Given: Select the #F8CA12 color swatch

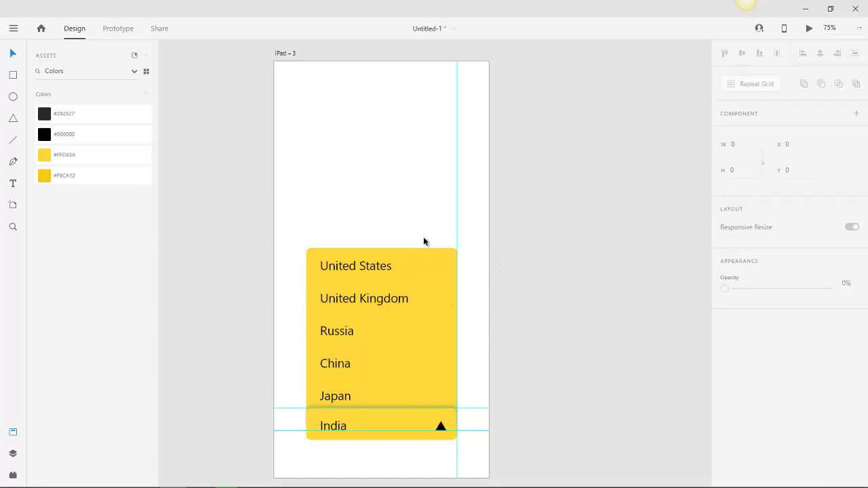Looking at the screenshot, I should (x=44, y=176).
